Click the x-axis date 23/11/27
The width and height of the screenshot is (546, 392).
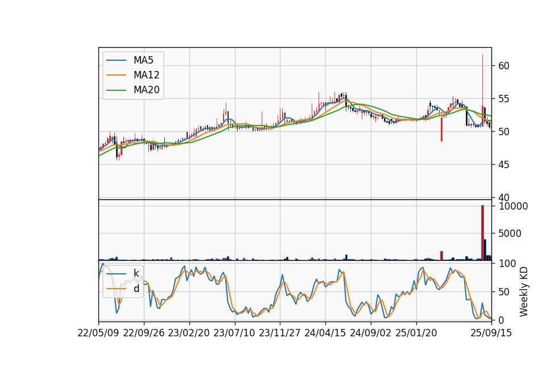(x=280, y=333)
